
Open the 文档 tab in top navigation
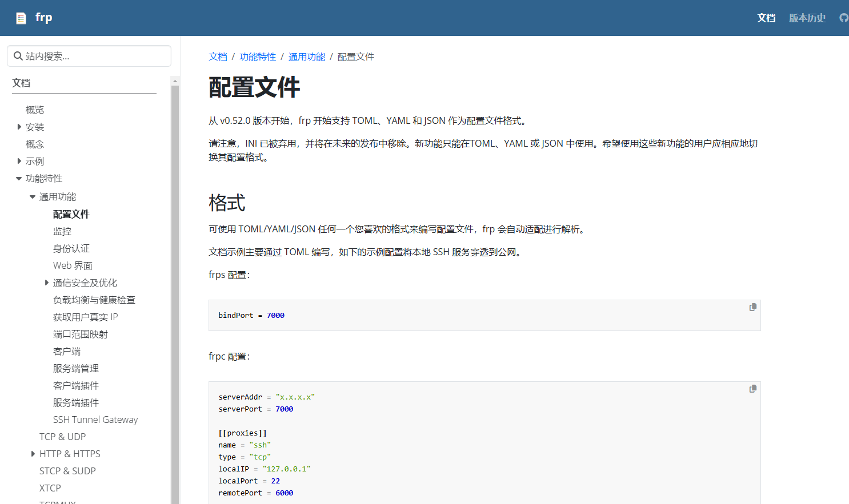[x=766, y=18]
